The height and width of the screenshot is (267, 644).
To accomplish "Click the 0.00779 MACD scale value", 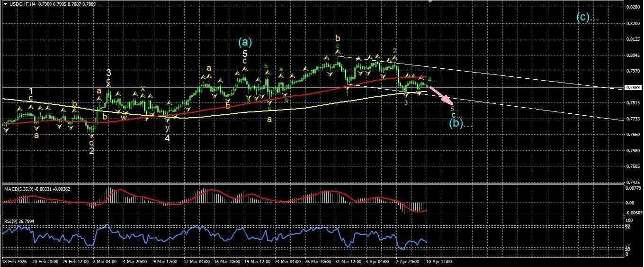I will (633, 189).
